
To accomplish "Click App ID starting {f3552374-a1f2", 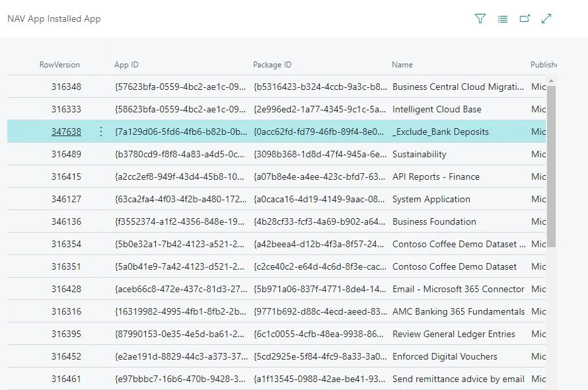I will point(180,222).
